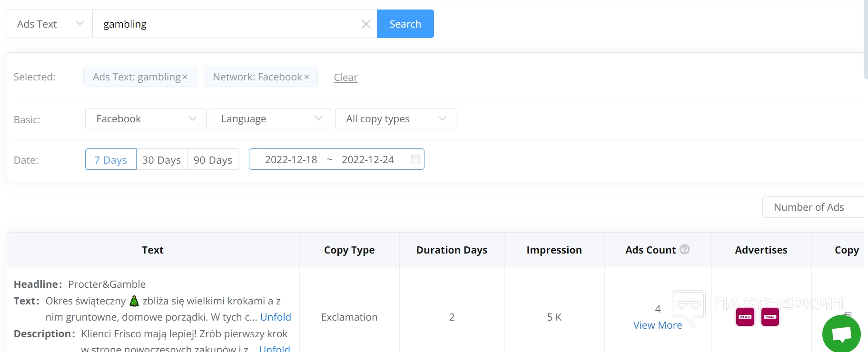Expand the Ads Text search type dropdown
The width and height of the screenshot is (868, 352).
pos(49,24)
